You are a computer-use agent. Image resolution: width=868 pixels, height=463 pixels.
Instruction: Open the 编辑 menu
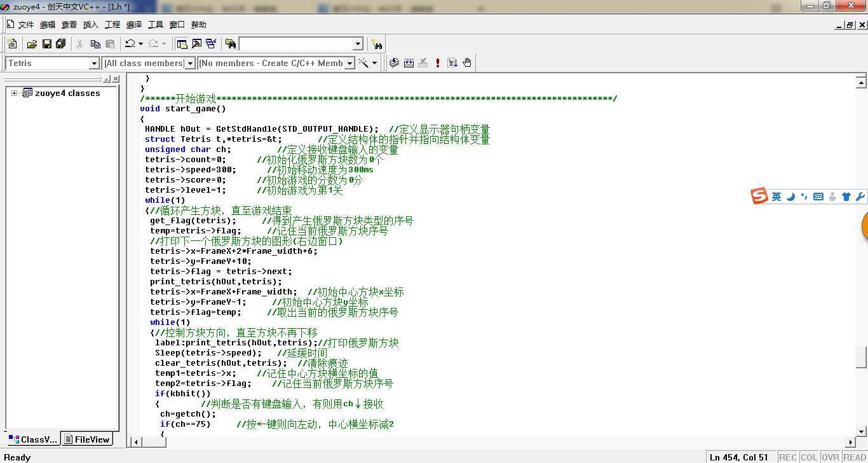coord(48,25)
